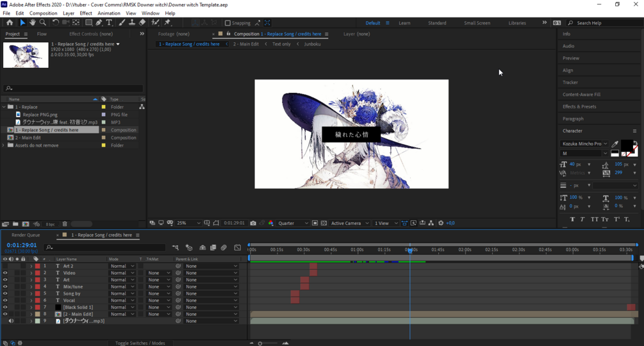Select the Roto Brush tool
644x346 pixels.
(x=155, y=22)
